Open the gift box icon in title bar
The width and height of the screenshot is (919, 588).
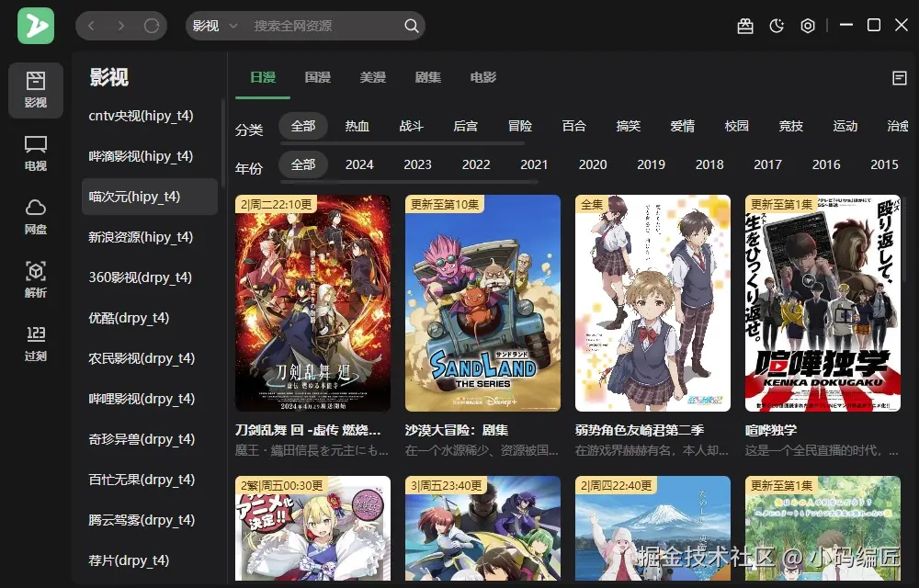click(745, 26)
